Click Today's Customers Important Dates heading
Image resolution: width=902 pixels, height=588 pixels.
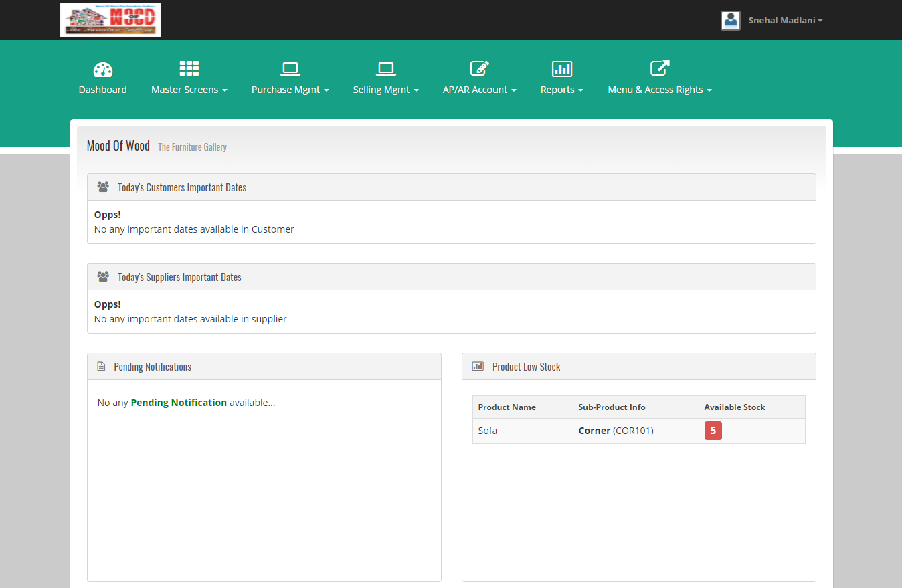point(182,187)
